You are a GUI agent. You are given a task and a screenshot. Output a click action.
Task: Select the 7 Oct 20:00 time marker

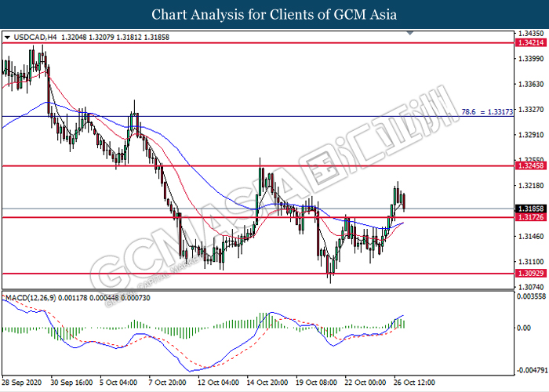166,383
